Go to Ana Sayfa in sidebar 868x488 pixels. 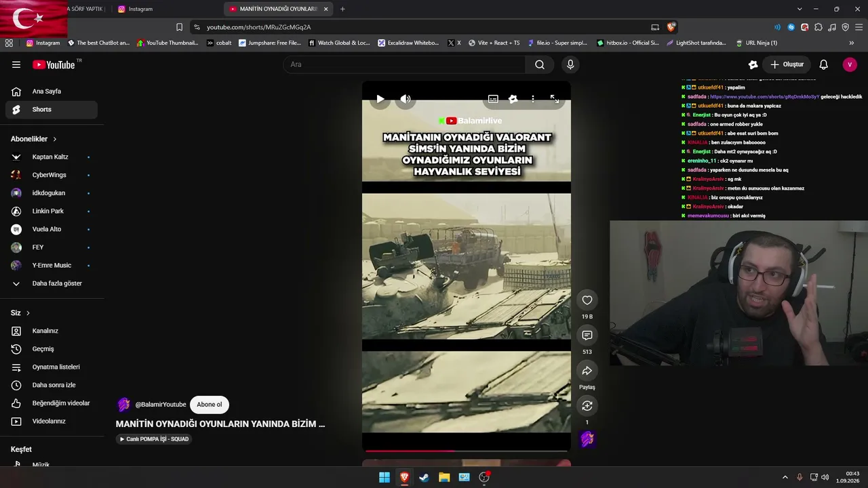[x=52, y=91]
